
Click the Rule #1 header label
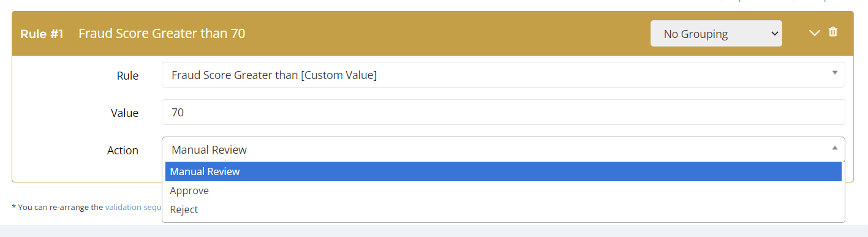click(42, 34)
